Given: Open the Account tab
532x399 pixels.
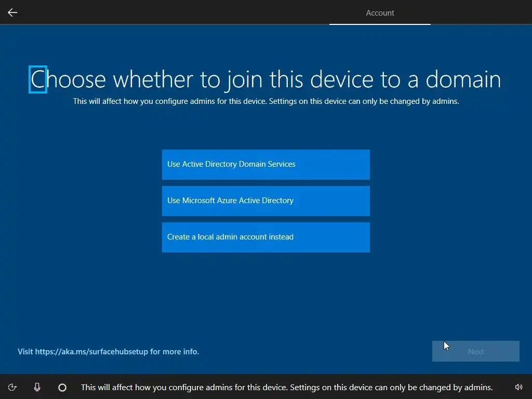Looking at the screenshot, I should pos(380,13).
